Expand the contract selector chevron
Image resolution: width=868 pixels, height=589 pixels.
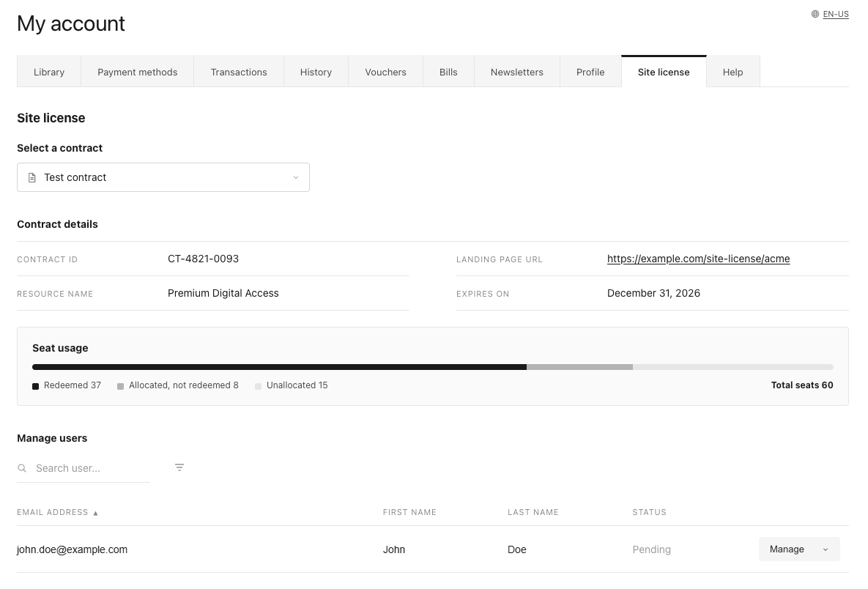click(x=296, y=178)
